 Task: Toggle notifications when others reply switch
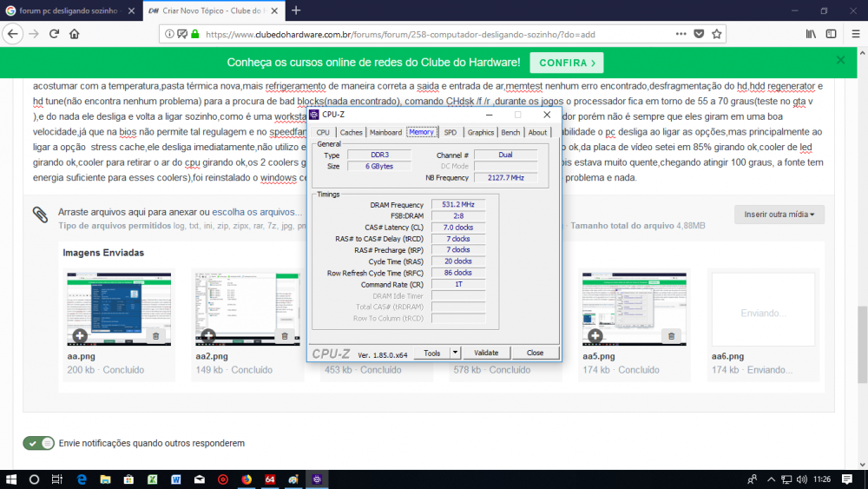point(39,443)
